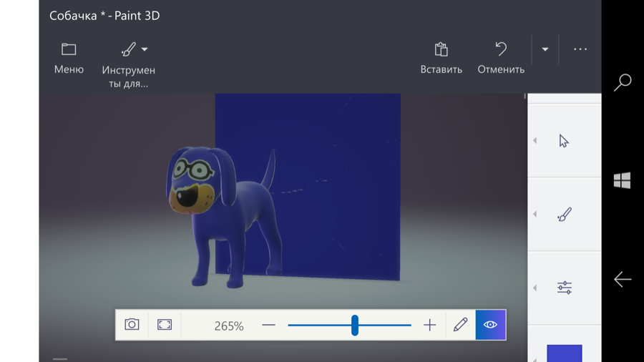Toggle the eye 3D view mode
Viewport: 644px width, 362px height.
(x=490, y=325)
